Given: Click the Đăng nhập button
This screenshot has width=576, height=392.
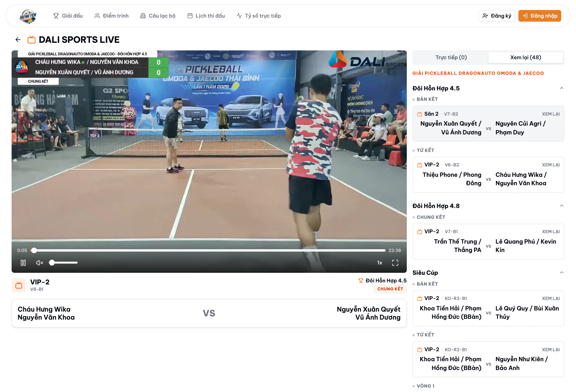Looking at the screenshot, I should (x=540, y=16).
